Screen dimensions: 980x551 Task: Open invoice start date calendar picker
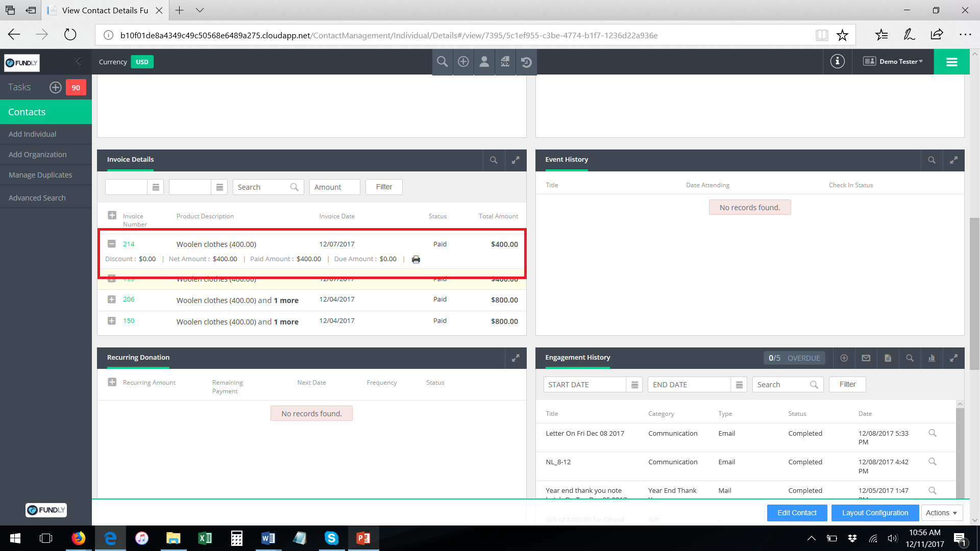[x=156, y=187]
